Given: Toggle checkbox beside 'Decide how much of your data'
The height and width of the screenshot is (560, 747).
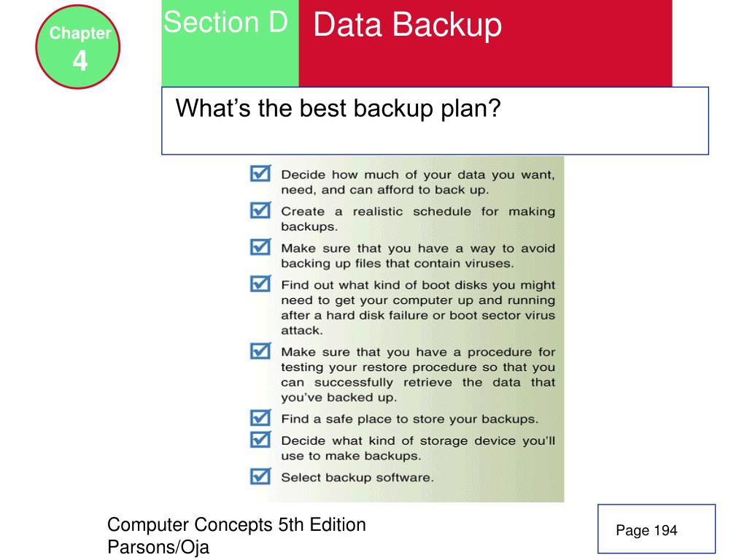Looking at the screenshot, I should (260, 174).
